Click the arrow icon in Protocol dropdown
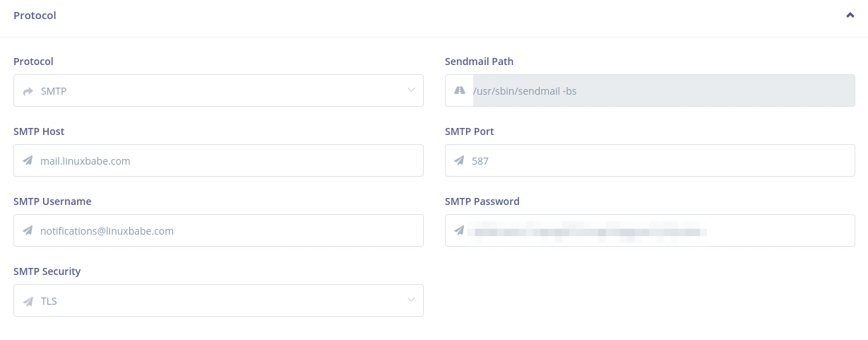 tap(28, 91)
